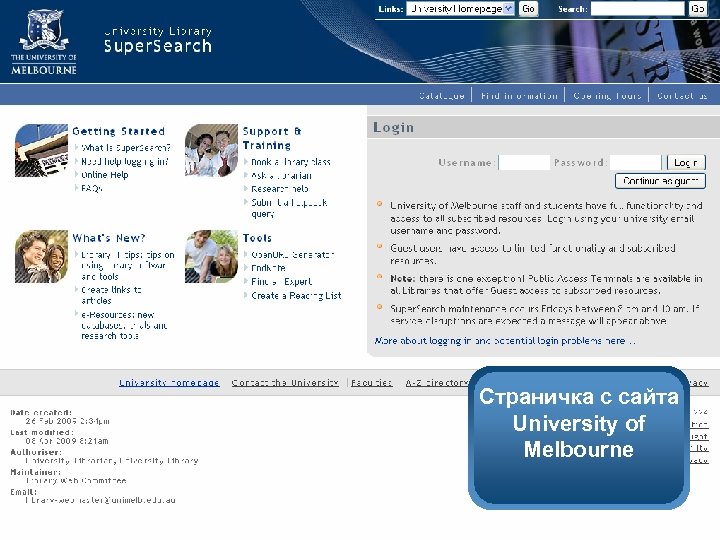Click the library webmaster email address
Image resolution: width=720 pixels, height=540 pixels.
101,500
